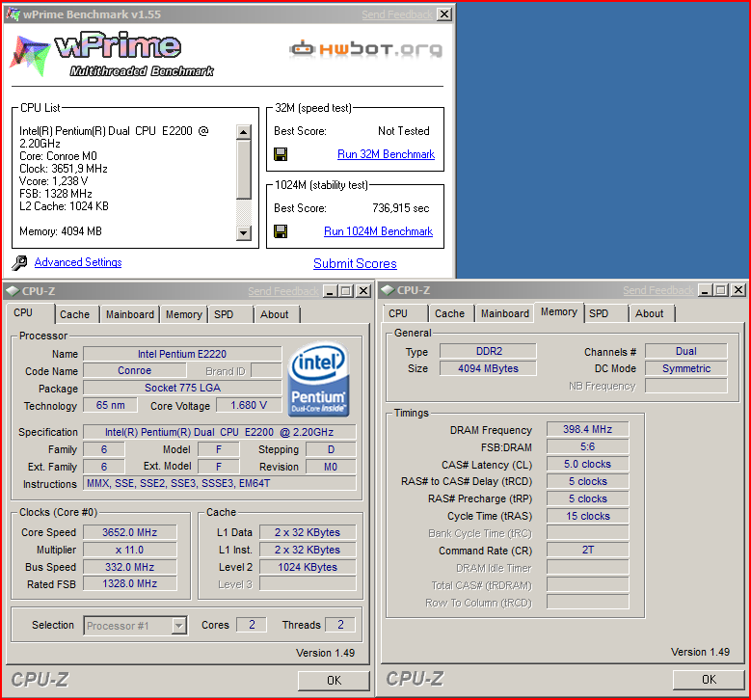
Task: Click the Command Rate value '2T'
Action: pyautogui.click(x=588, y=550)
